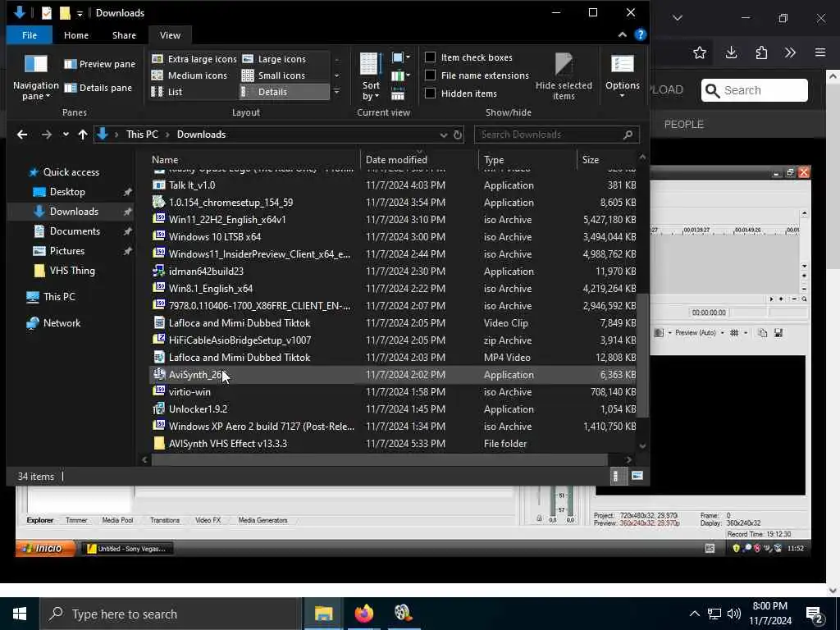Sort by the Type column header
840x630 pixels.
[527, 160]
